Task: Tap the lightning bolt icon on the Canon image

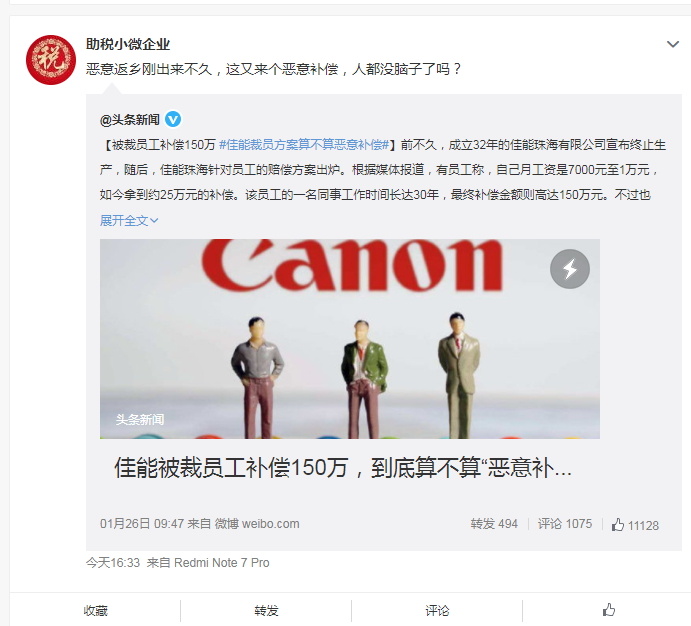Action: point(570,269)
